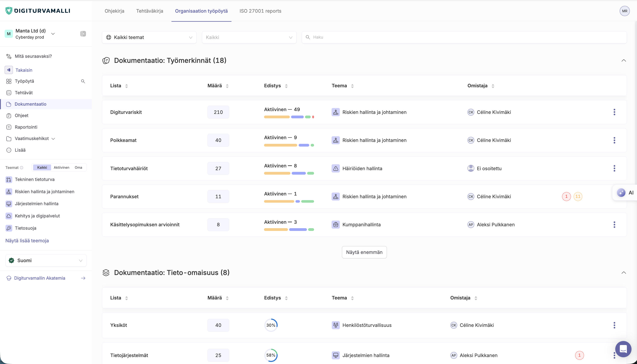Collapse the Dokumentaatio: Työmerkinnät section
This screenshot has height=364, width=637.
click(623, 61)
